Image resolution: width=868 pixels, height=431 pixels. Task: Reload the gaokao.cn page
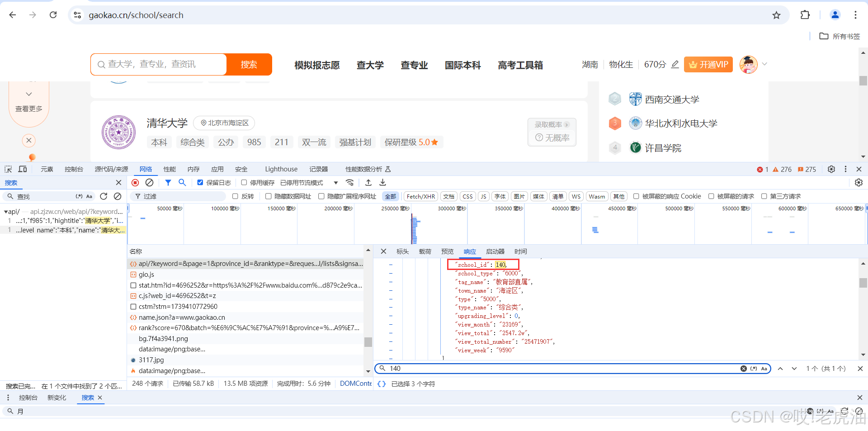click(53, 15)
